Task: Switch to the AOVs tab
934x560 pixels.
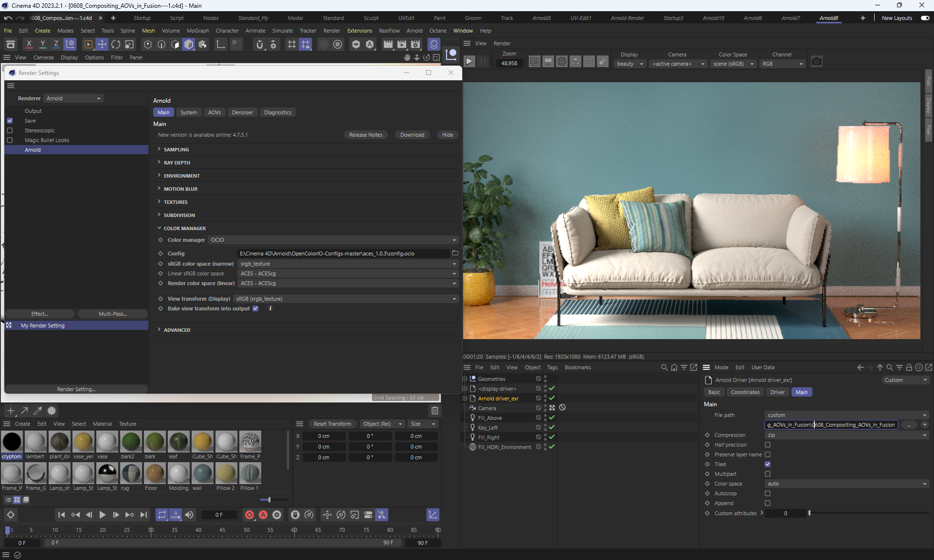Action: [x=214, y=112]
